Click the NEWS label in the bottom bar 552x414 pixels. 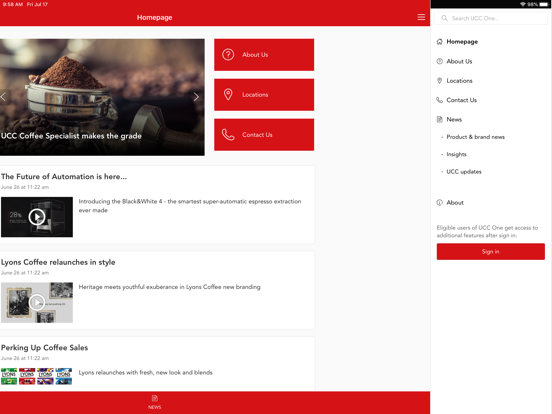pos(155,407)
